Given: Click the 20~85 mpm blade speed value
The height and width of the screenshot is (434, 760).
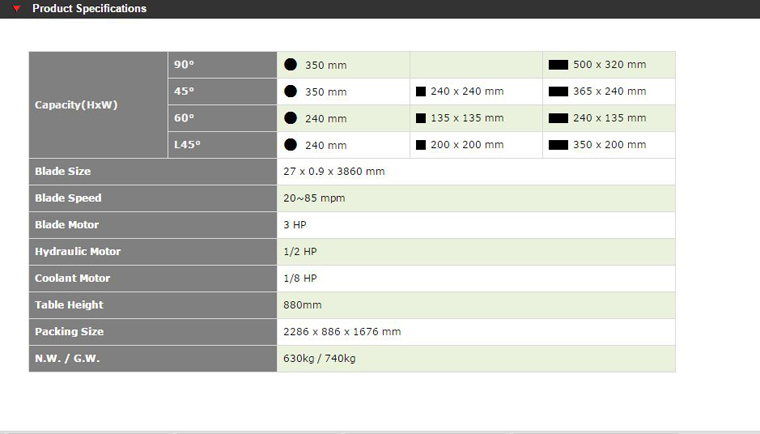Looking at the screenshot, I should 316,198.
